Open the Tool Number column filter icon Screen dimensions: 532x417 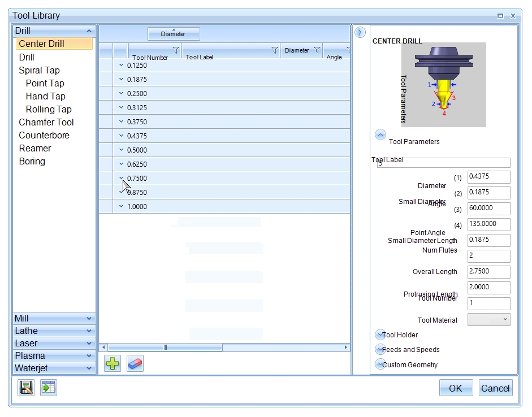pos(176,50)
